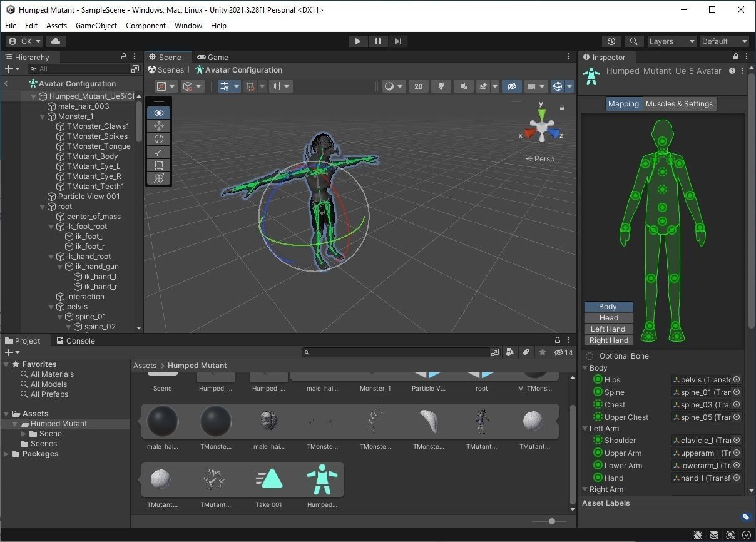The height and width of the screenshot is (542, 756).
Task: Select the Transform tool in scene overlay
Action: (x=159, y=178)
